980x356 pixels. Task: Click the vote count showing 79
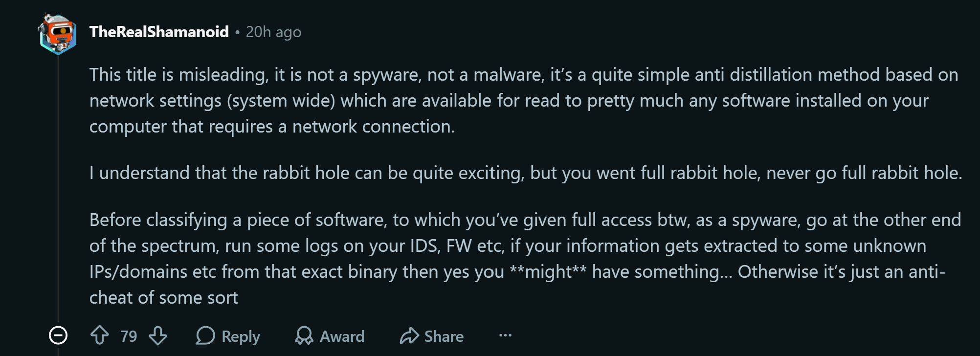click(x=129, y=336)
